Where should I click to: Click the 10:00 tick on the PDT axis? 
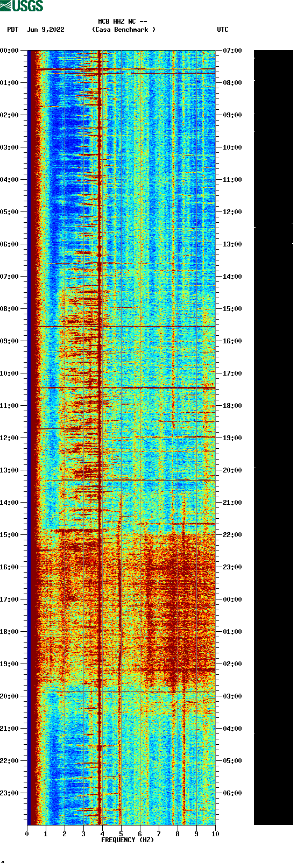tap(10, 373)
